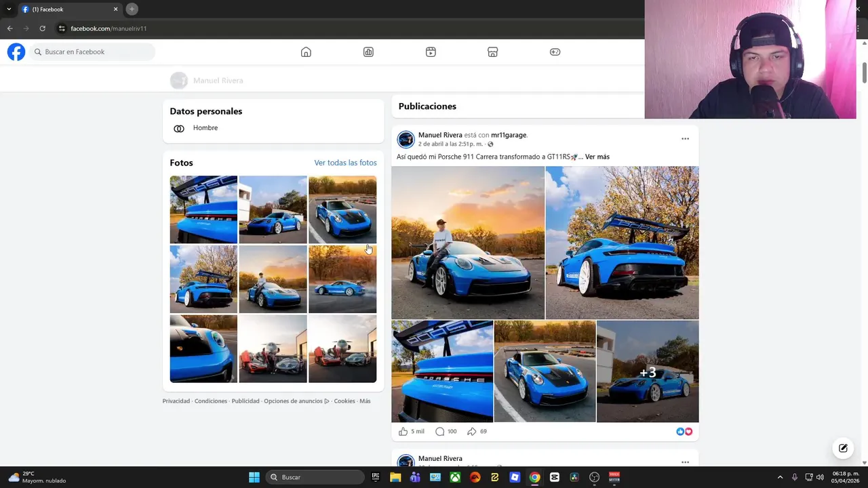Click the post timestamp 2 de abril
This screenshot has height=488, width=868.
tap(450, 144)
